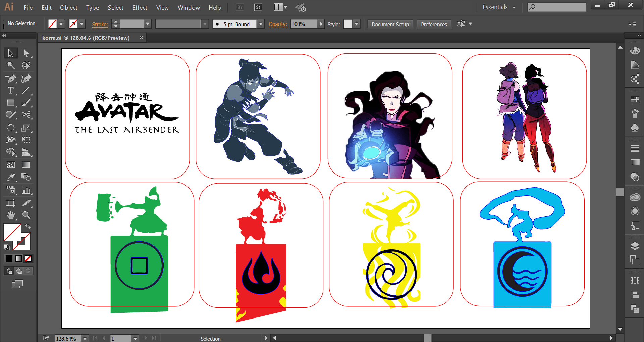Open the Effect menu
The width and height of the screenshot is (644, 342).
click(140, 7)
